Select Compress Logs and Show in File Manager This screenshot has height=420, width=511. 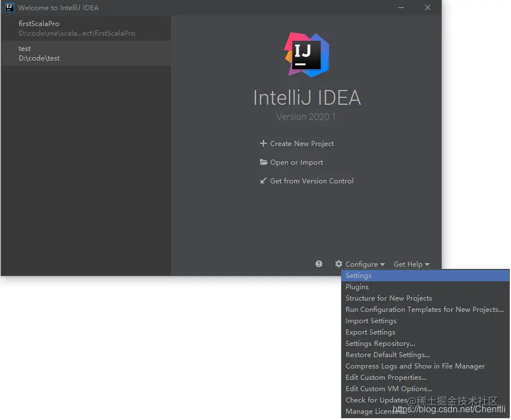coord(425,366)
